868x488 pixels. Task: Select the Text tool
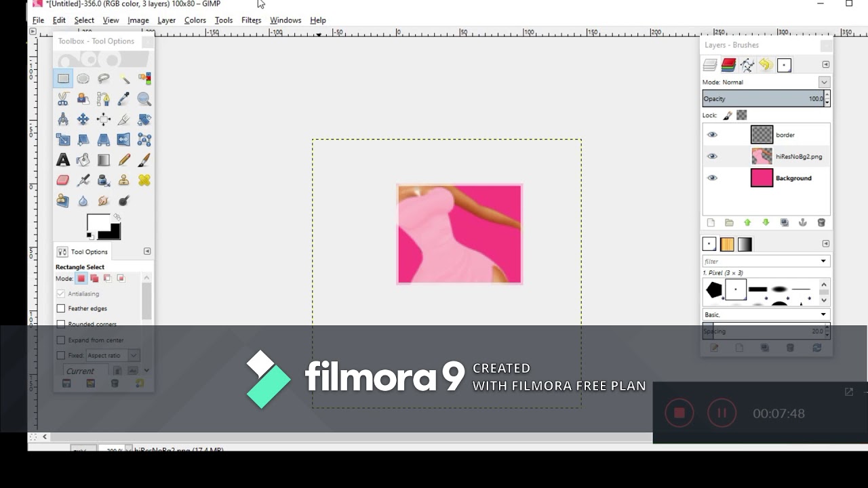point(63,160)
